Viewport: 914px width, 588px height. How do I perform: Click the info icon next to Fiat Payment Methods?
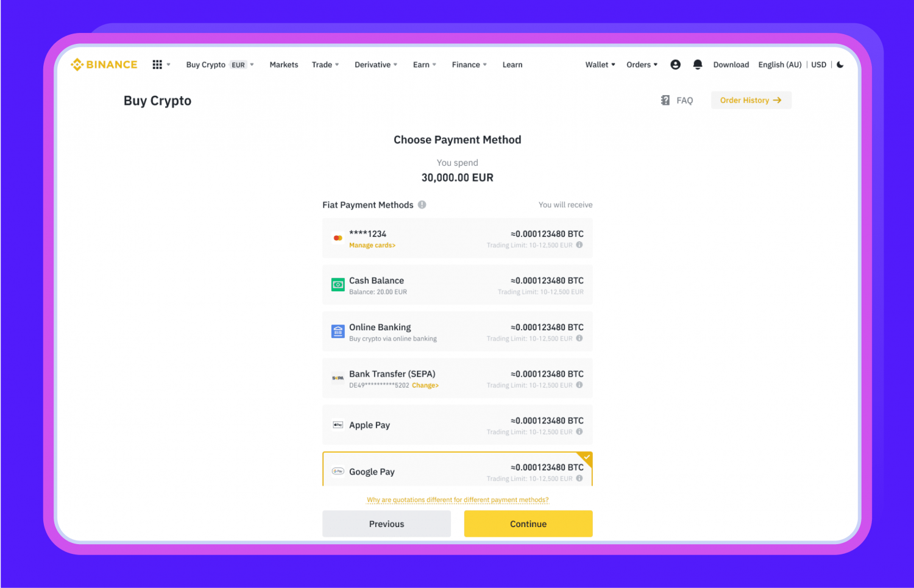[x=422, y=205]
